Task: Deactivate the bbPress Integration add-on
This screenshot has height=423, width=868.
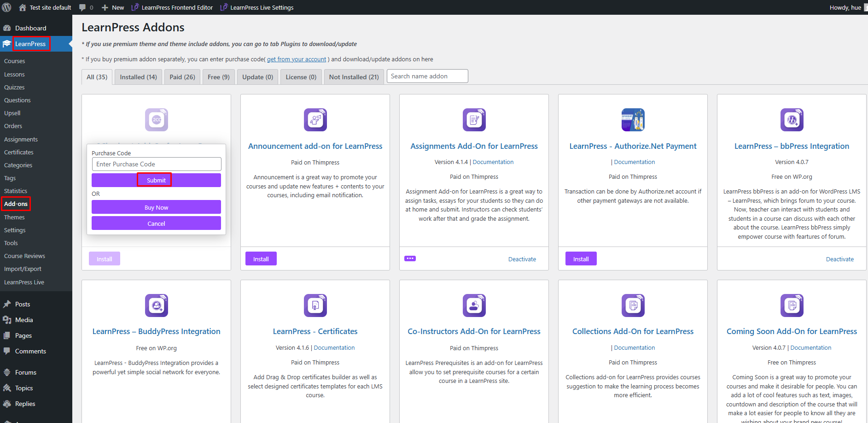Action: click(x=840, y=259)
